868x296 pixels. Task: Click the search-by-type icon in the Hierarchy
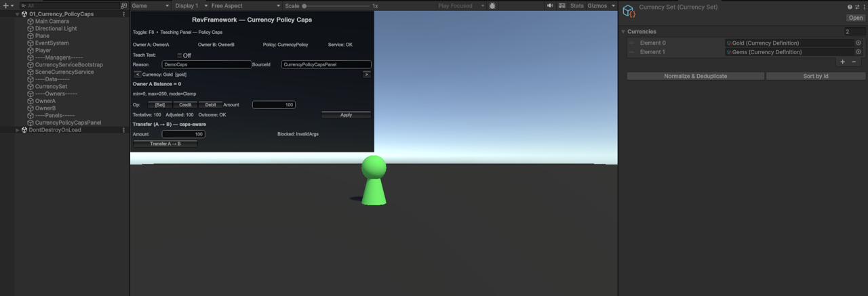pos(123,5)
